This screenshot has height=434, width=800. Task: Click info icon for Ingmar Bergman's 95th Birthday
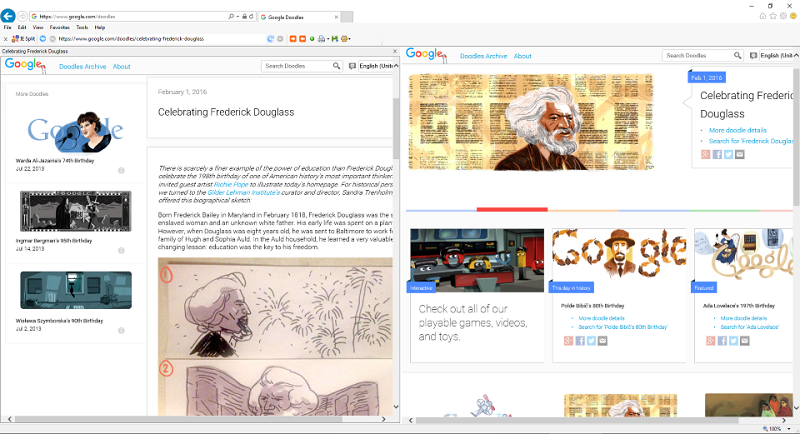tap(121, 250)
